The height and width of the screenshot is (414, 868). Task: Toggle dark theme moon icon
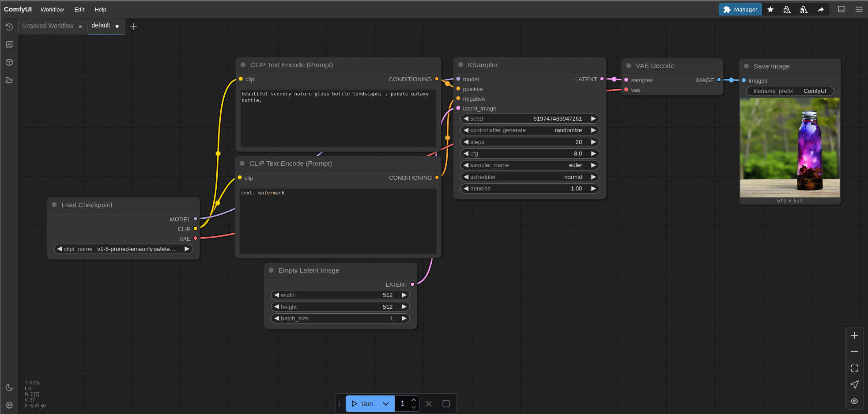tap(9, 387)
